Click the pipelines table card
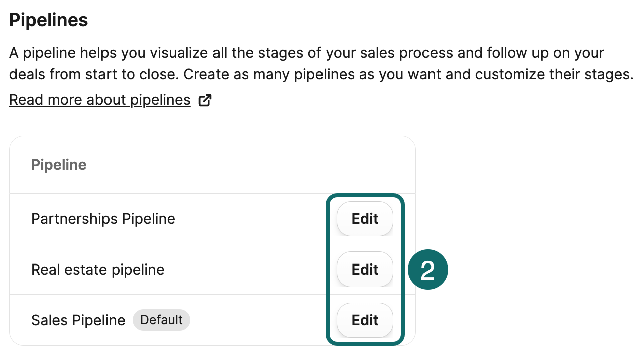 212,241
